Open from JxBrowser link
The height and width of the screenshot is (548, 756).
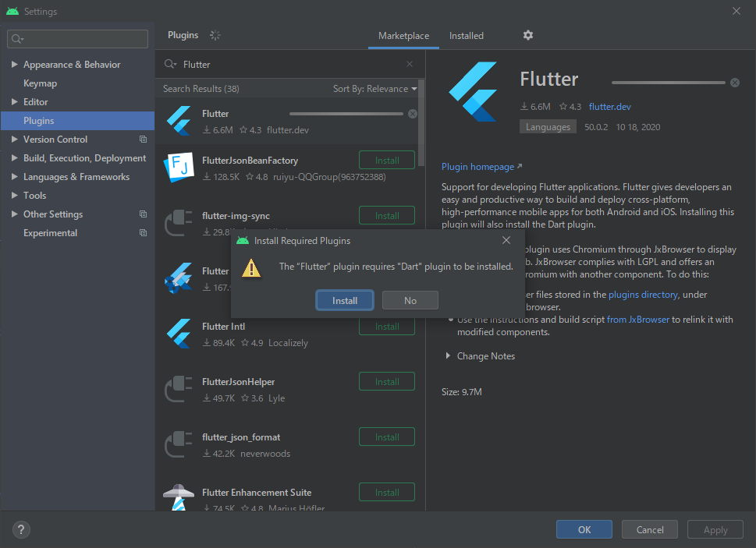(638, 320)
